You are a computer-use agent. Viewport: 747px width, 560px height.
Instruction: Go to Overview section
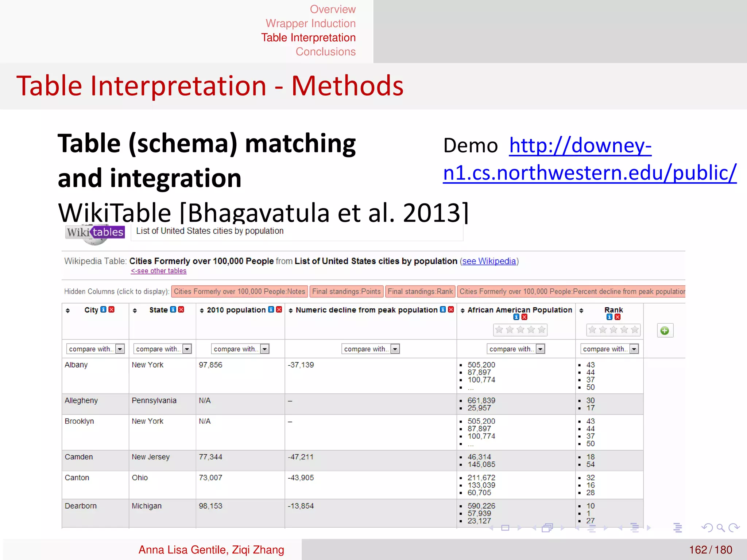coord(333,9)
